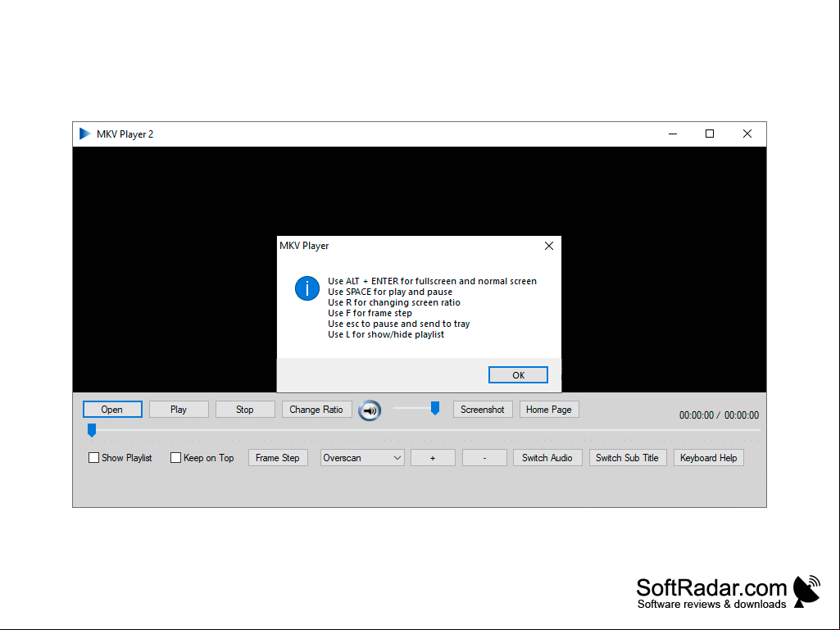840x630 pixels.
Task: Open a video file with Open button
Action: [x=112, y=410]
